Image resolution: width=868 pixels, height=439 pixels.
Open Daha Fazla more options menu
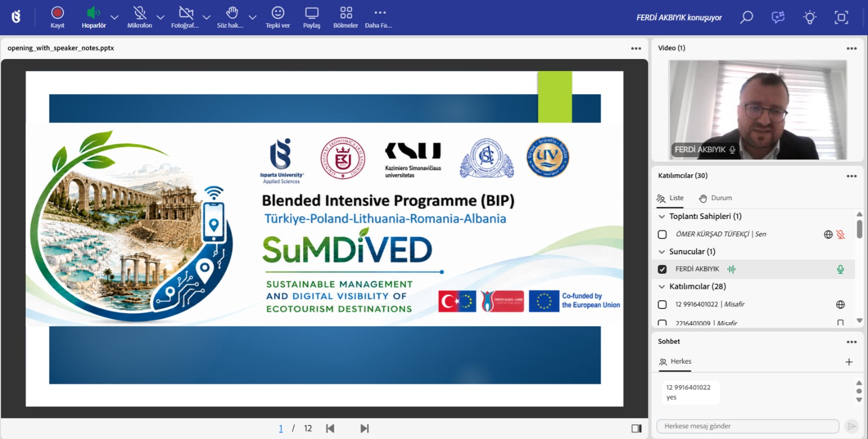click(x=379, y=17)
